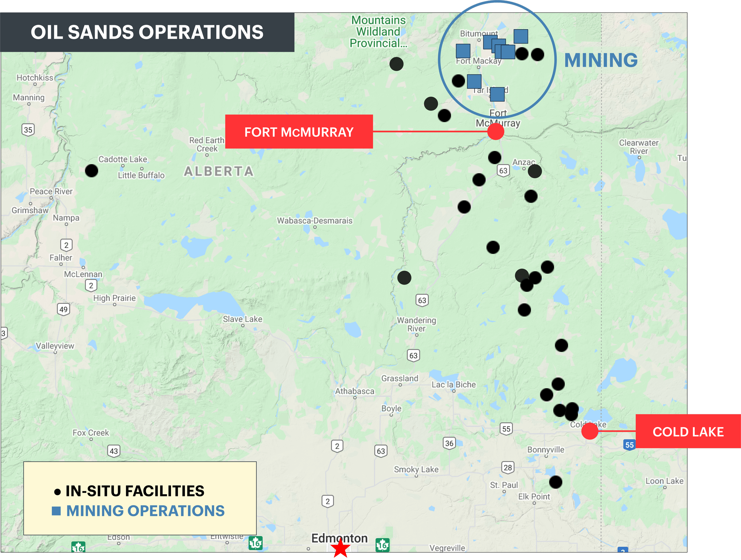Click the mining square over Tar Island
The image size is (741, 560).
click(x=497, y=94)
